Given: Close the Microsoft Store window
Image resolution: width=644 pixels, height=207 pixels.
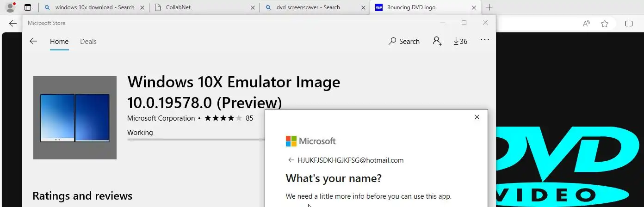Looking at the screenshot, I should click(485, 23).
